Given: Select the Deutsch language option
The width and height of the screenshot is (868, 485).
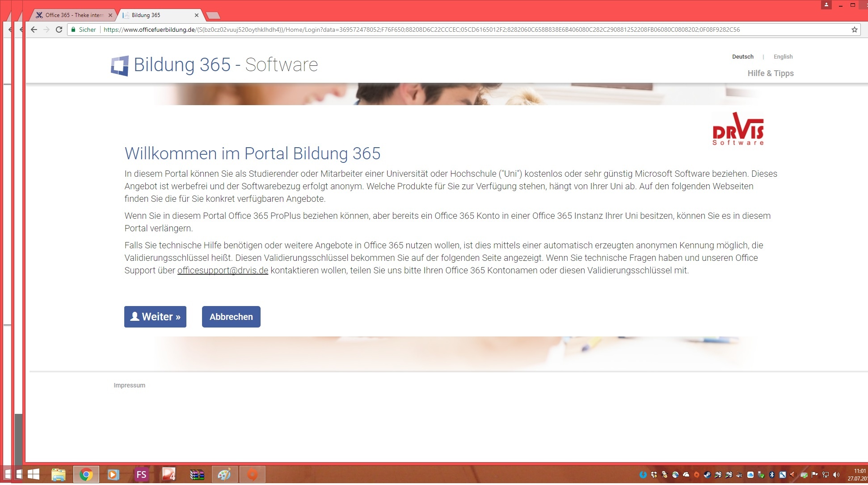Looking at the screenshot, I should 742,57.
